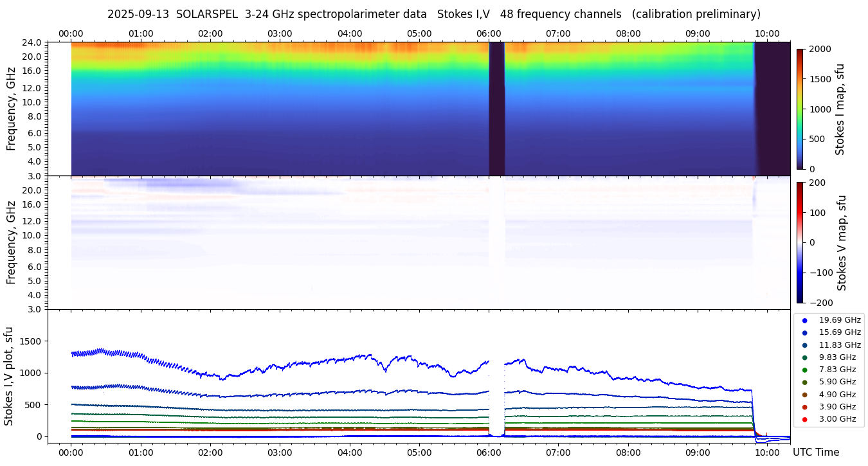Click the dark data gap in Stokes I spectrogram
This screenshot has height=466, width=868.
(496, 109)
